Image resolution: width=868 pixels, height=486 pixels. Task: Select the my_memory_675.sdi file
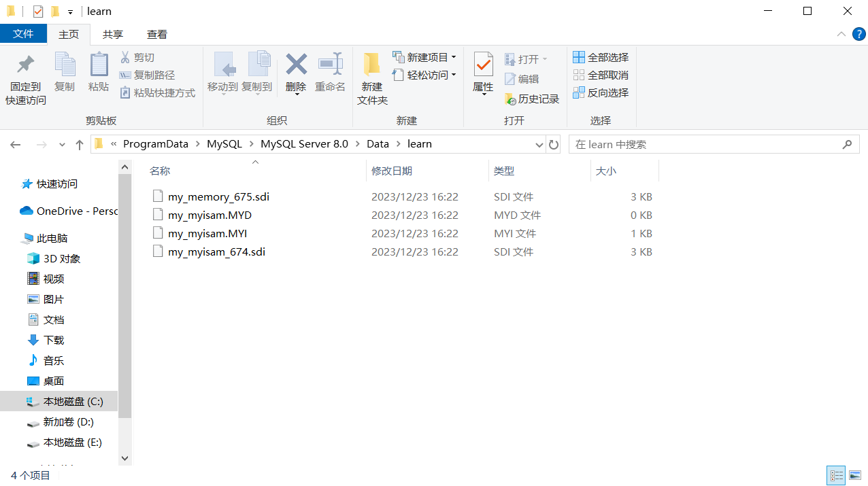(218, 197)
